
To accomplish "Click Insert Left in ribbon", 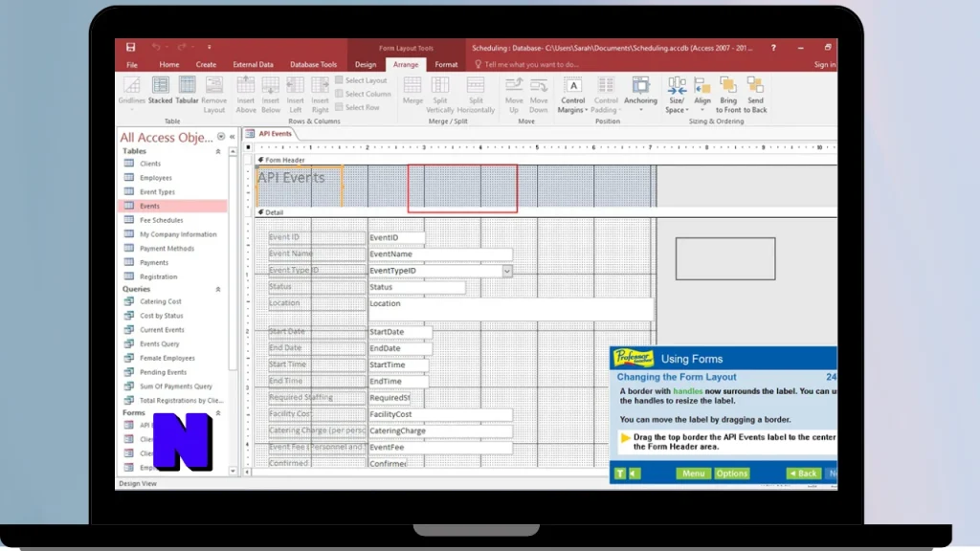I will coord(295,95).
